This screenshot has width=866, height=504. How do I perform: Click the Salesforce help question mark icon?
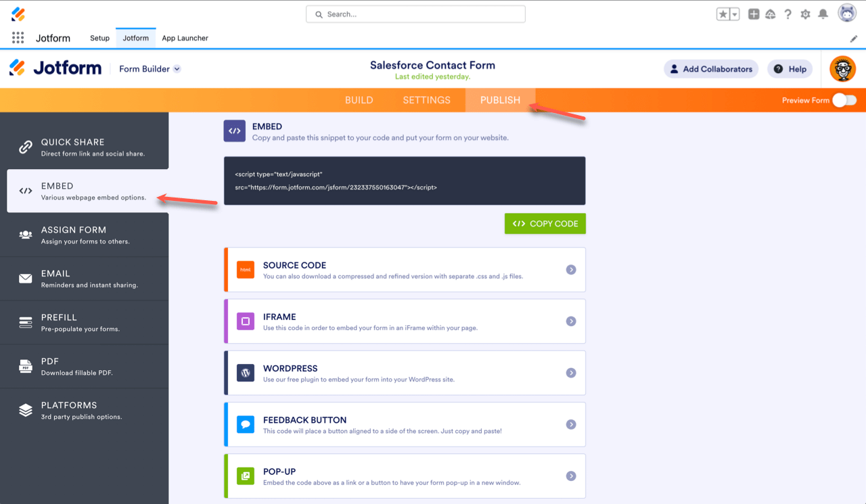tap(788, 14)
